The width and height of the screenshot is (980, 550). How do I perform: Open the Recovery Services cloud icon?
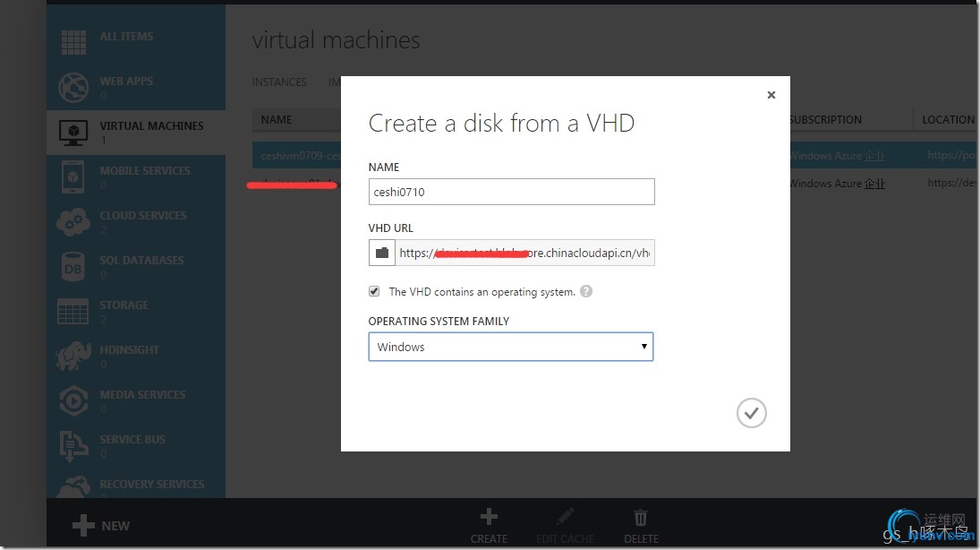73,487
